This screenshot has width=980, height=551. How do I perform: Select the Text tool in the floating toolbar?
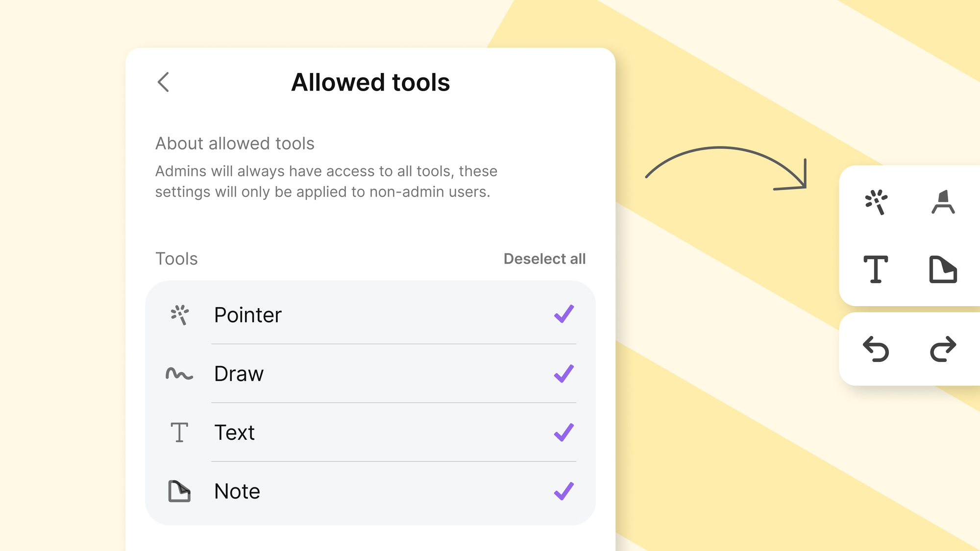877,269
